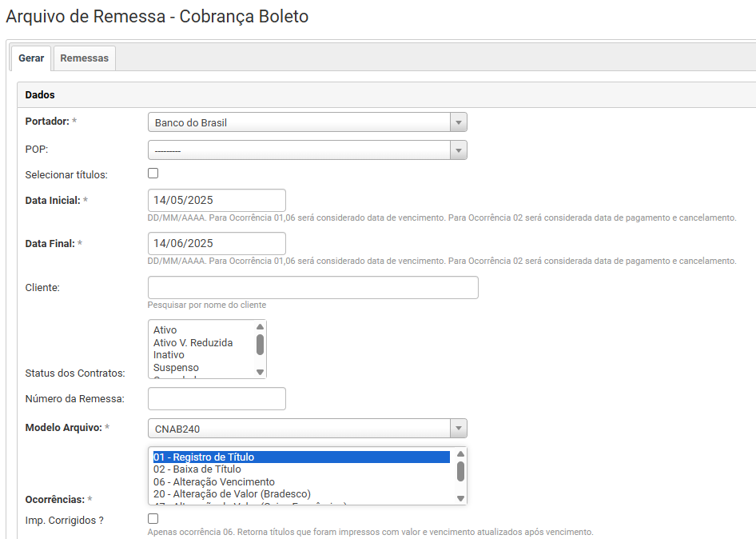Select 01 - Registro de Título occurrence
Image resolution: width=756 pixels, height=539 pixels.
point(204,457)
